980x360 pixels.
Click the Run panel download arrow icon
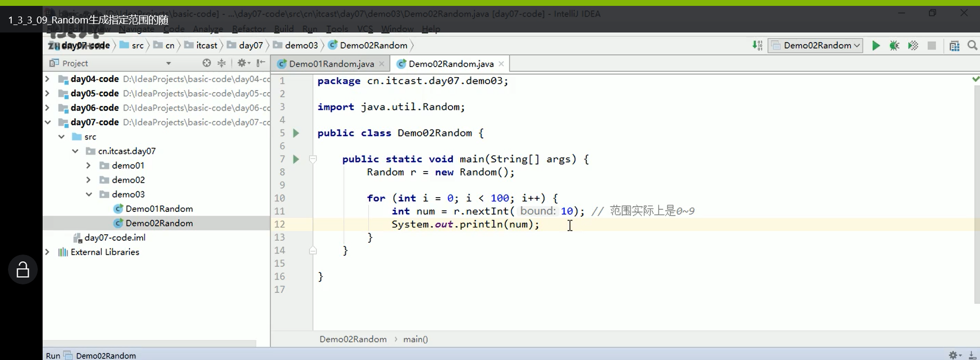coord(973,355)
